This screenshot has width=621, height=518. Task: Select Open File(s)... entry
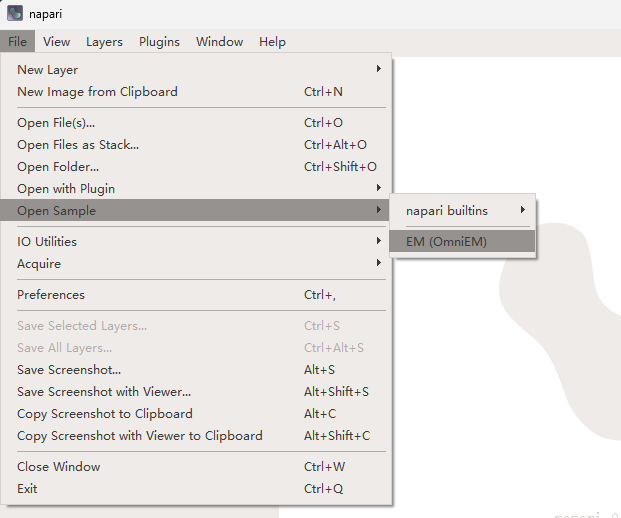point(56,123)
